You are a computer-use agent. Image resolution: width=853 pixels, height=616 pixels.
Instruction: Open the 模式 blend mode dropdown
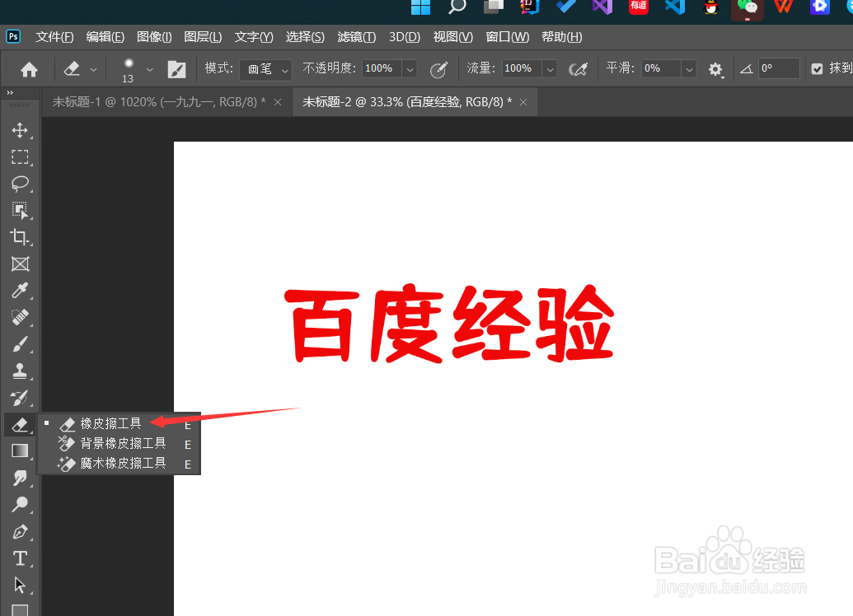click(265, 69)
